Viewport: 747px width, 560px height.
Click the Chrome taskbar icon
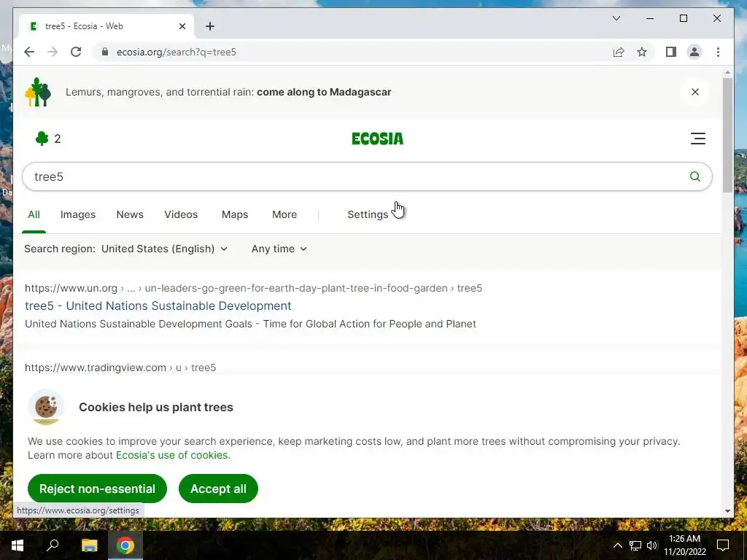125,545
